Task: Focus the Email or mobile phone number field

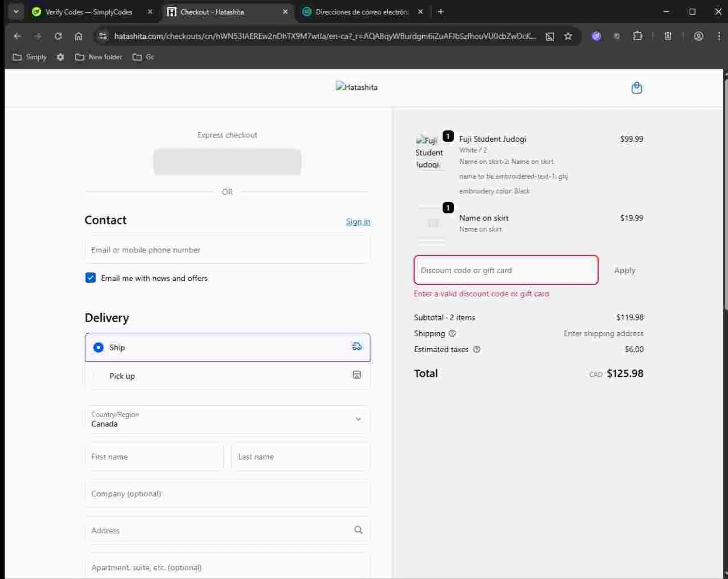Action: [227, 250]
